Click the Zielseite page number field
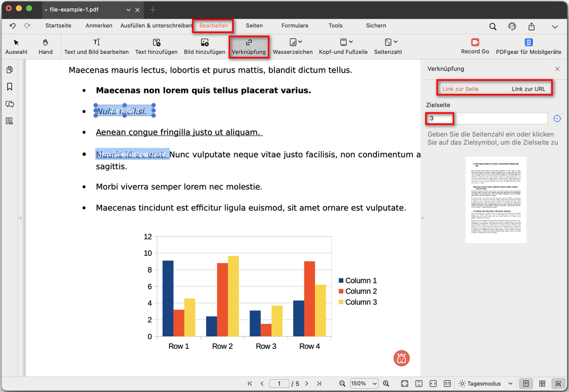 (486, 118)
